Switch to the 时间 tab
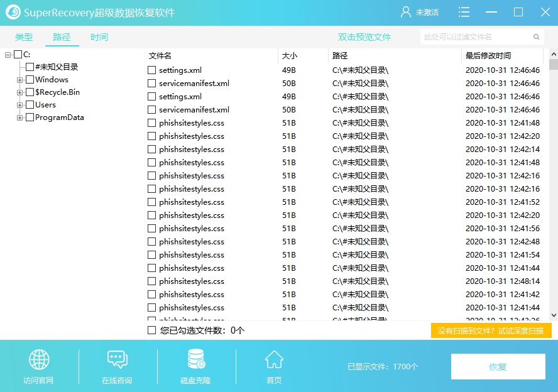This screenshot has height=392, width=558. [x=99, y=37]
